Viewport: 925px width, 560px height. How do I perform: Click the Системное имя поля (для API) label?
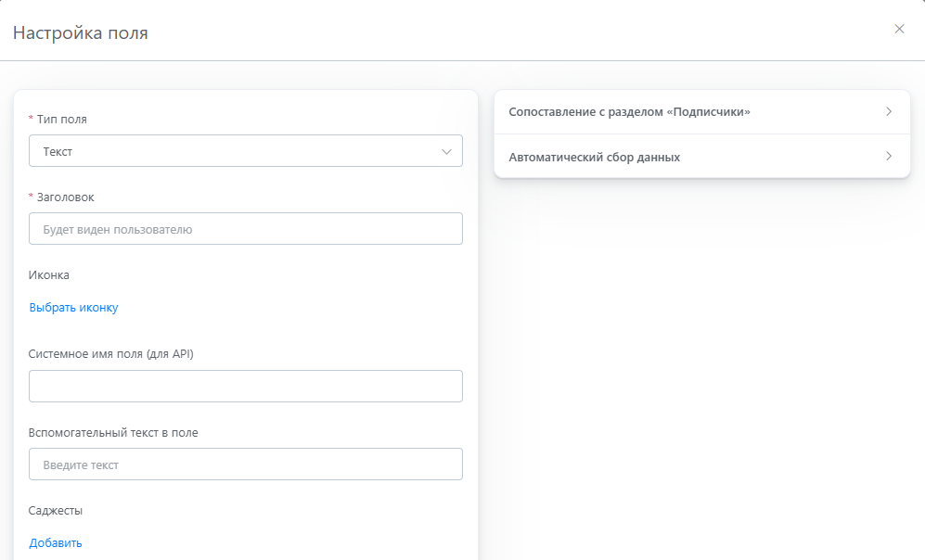(x=111, y=354)
